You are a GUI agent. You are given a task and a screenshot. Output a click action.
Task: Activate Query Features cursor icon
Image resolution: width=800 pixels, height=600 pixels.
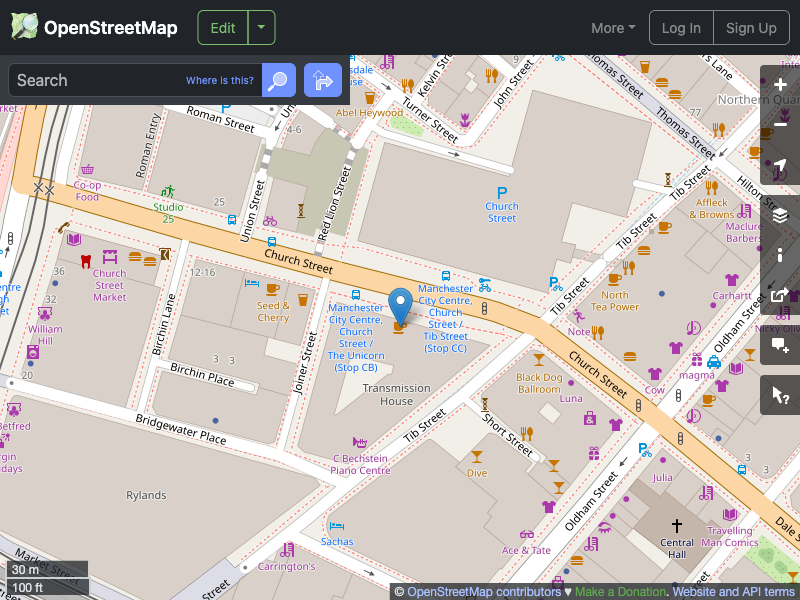click(780, 395)
